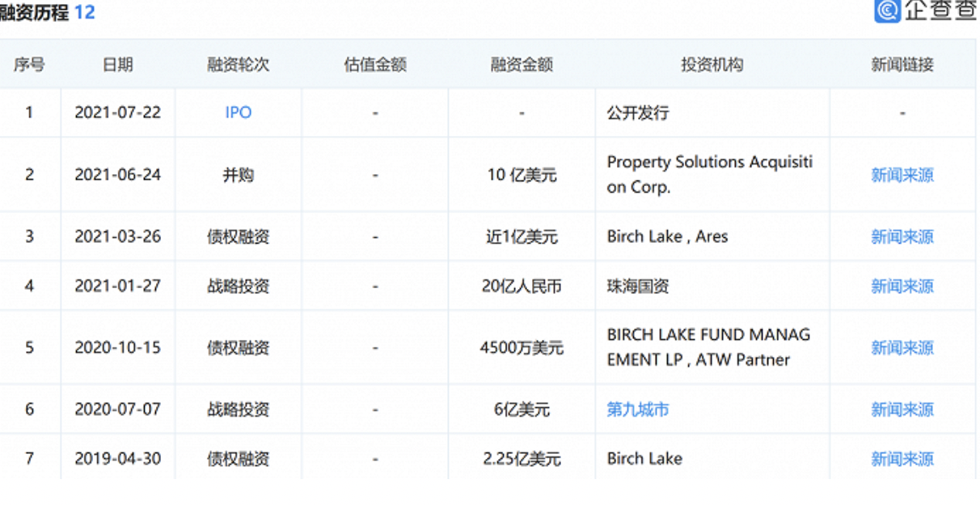Open 新闻来源 link for the 并购 row
The height and width of the screenshot is (505, 980).
(x=902, y=175)
